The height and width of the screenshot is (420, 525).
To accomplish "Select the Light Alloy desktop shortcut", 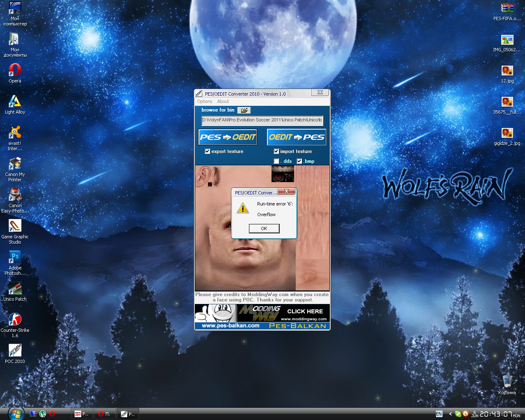I will (15, 104).
